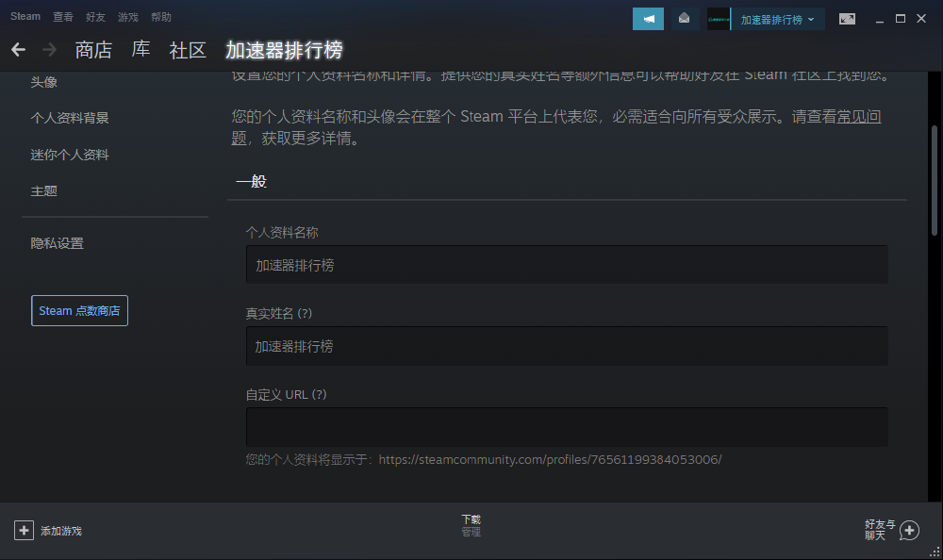
Task: Open 好友与聊天 chat plus icon
Action: click(909, 531)
